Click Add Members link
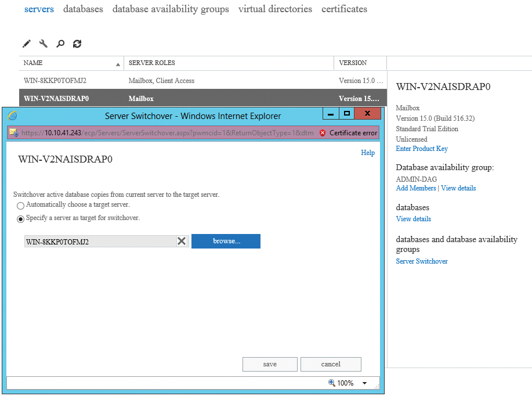The image size is (532, 396). (416, 188)
